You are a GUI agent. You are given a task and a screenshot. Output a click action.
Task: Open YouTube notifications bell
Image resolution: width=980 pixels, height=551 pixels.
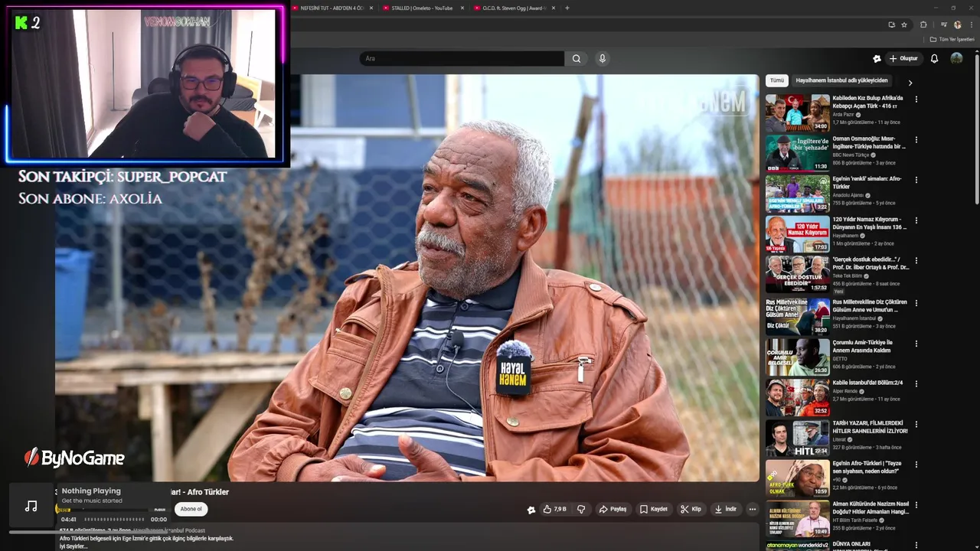(x=934, y=58)
